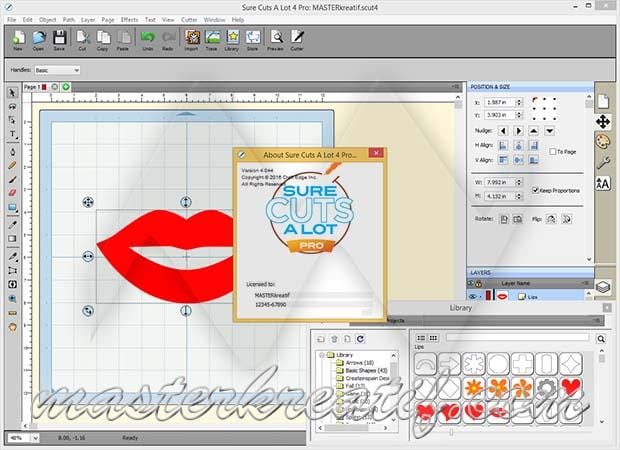This screenshot has width=620, height=450.
Task: Undo the last action
Action: point(147,40)
